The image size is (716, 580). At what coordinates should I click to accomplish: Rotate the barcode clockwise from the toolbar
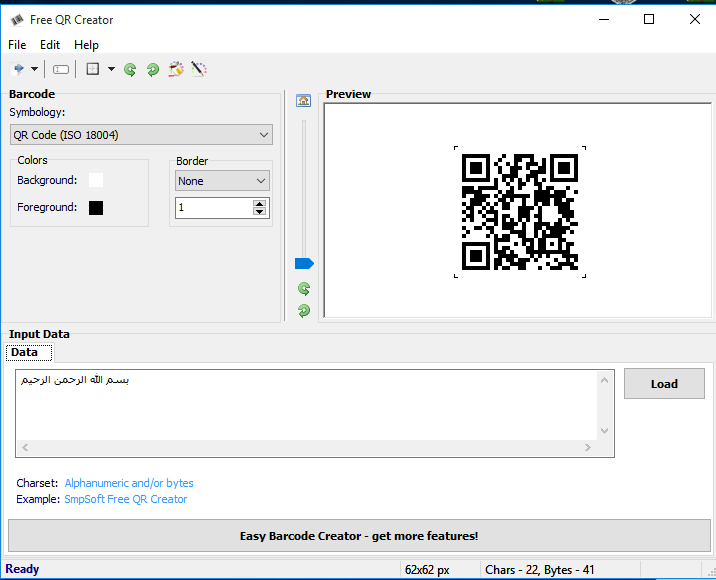pyautogui.click(x=153, y=69)
